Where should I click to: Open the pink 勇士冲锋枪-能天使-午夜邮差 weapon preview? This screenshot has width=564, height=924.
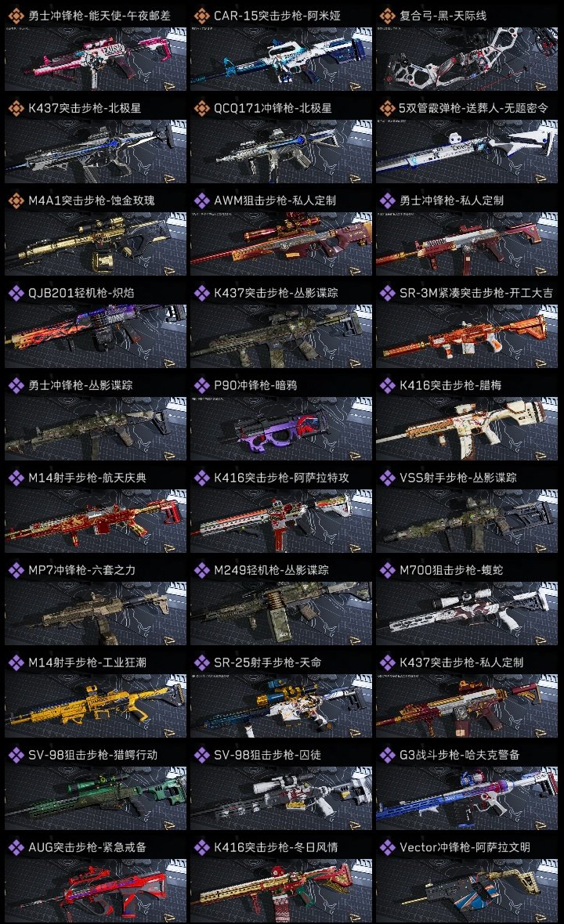pyautogui.click(x=96, y=59)
